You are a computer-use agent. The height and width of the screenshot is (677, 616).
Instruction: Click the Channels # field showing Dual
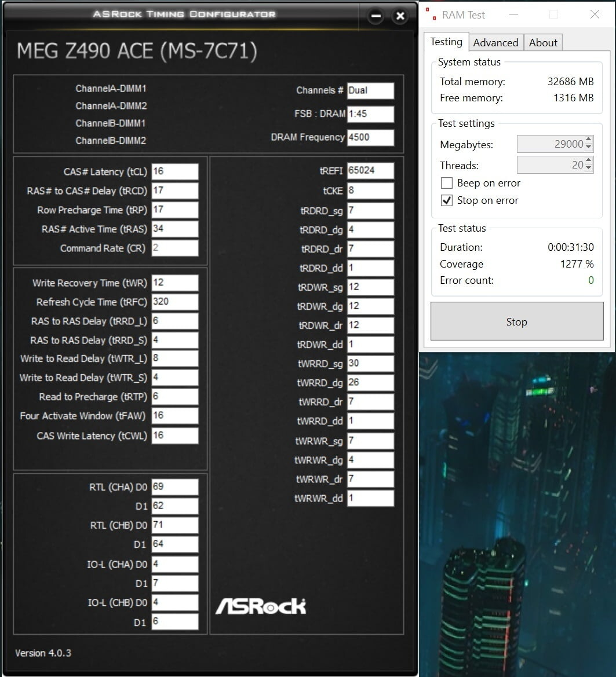[371, 91]
